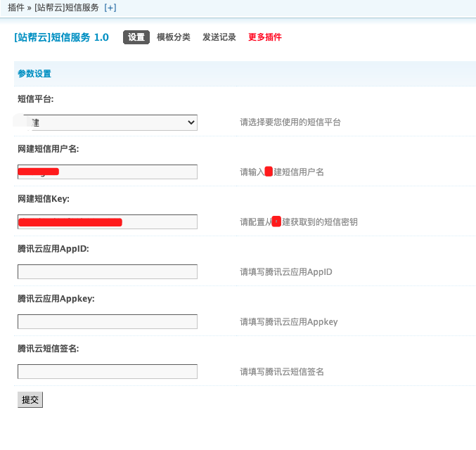Click into the 网建短信Key input field
The height and width of the screenshot is (450, 476).
(108, 222)
